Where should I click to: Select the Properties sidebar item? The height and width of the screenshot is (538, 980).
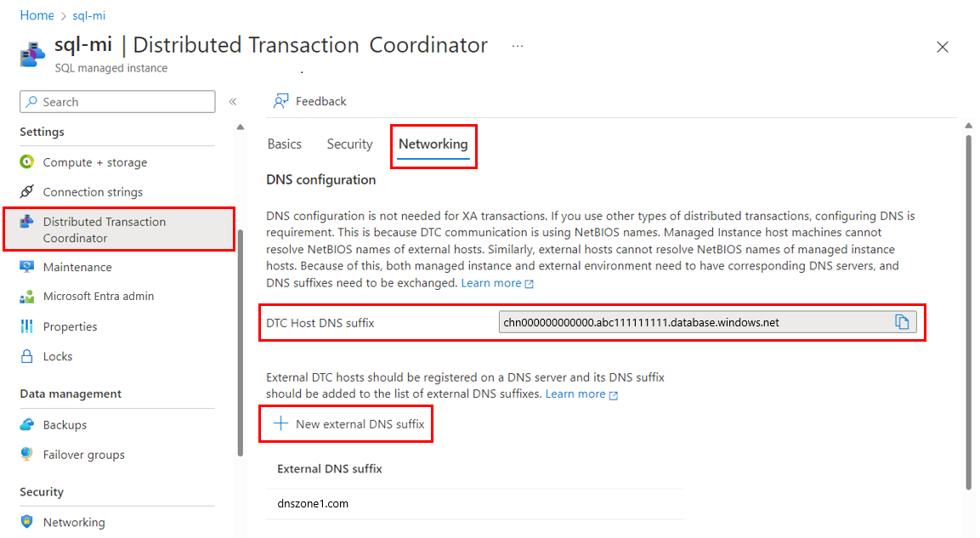pyautogui.click(x=76, y=326)
